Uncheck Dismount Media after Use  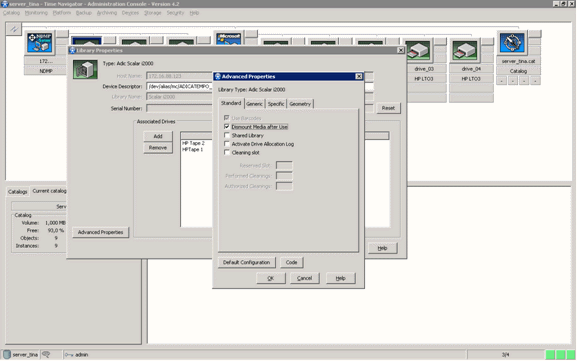(227, 127)
